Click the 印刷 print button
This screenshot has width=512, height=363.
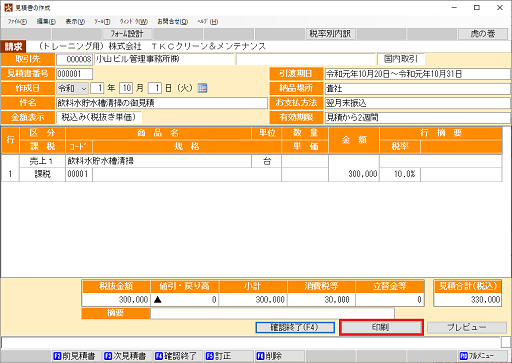click(381, 327)
